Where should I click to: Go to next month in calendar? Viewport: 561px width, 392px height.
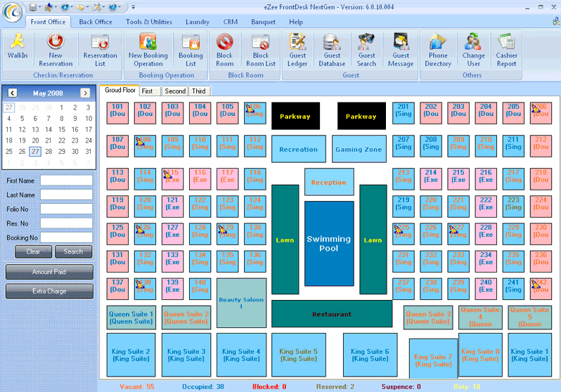click(85, 93)
